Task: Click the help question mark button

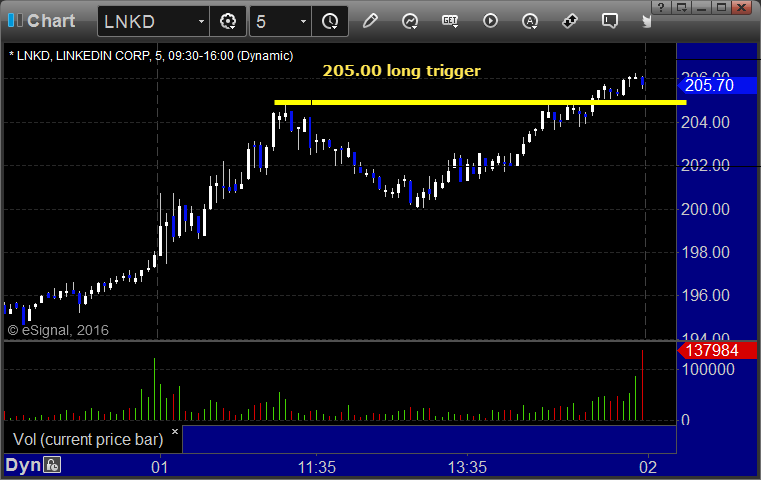Action: point(661,7)
